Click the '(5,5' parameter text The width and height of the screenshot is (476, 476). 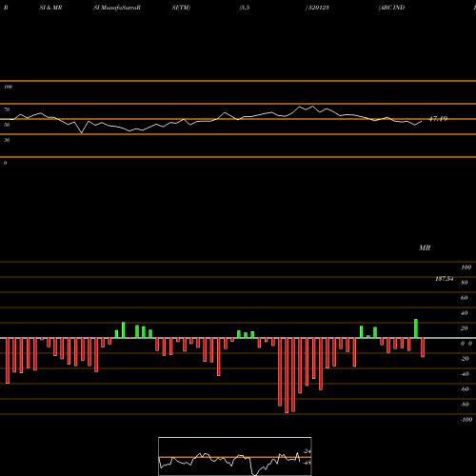coord(245,8)
